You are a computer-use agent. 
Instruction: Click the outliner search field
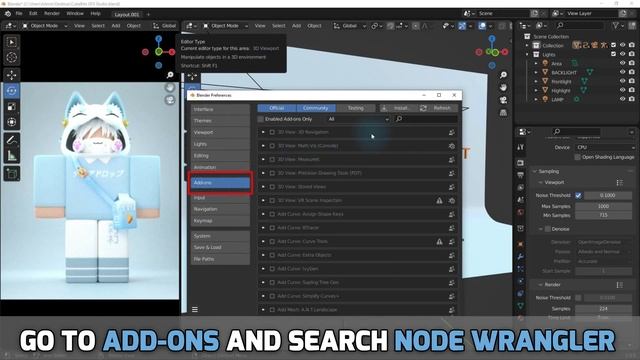580,25
